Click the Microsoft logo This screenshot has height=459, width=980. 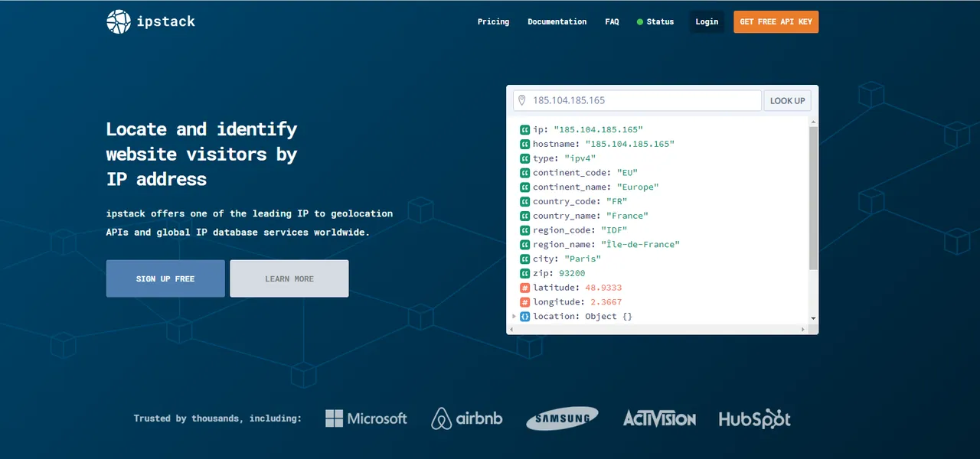[x=366, y=418]
